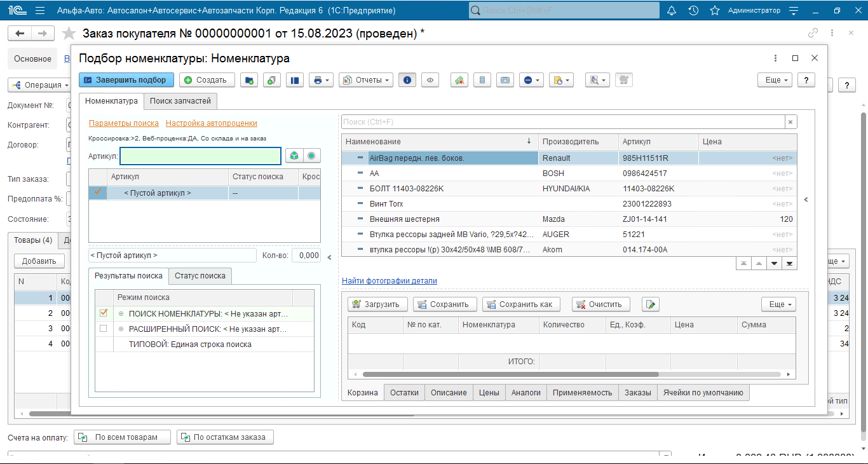
Task: Uncheck the ПОИСК НОМЕНКЛАТУРЫ search mode checkbox
Action: pos(104,313)
